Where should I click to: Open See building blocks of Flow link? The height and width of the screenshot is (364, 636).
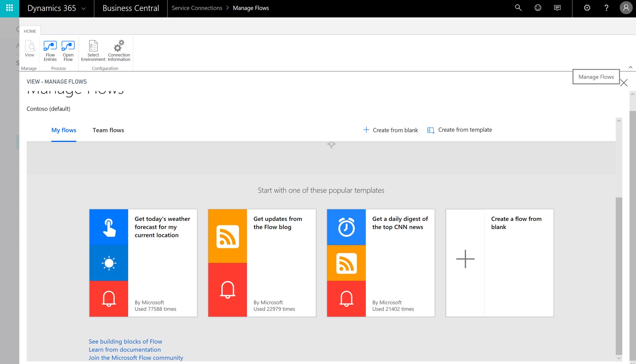tap(126, 341)
